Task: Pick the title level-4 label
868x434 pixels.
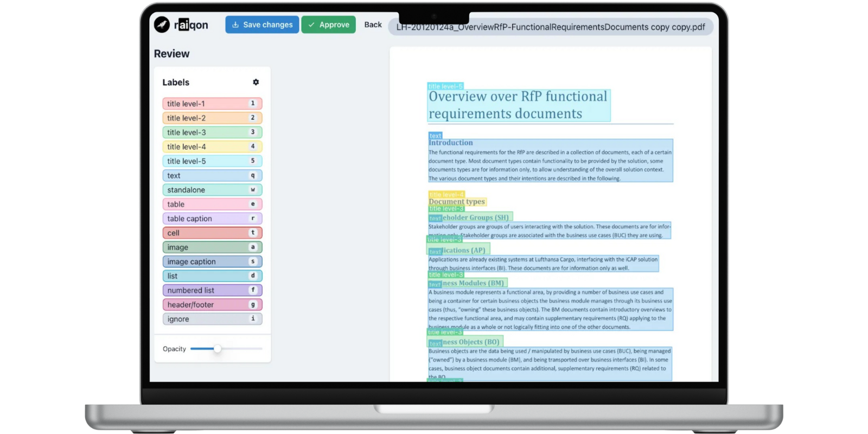Action: (x=212, y=146)
